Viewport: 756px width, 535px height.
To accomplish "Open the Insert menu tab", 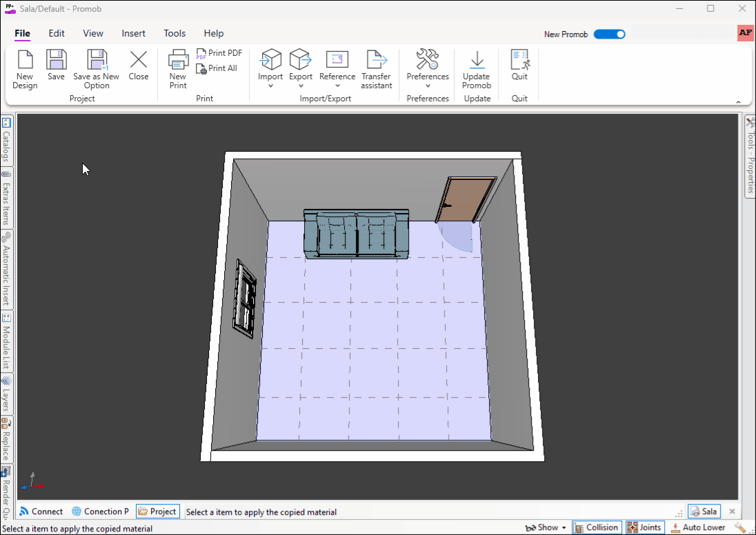I will [134, 33].
